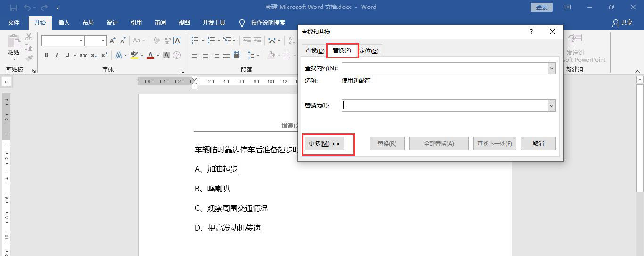Open the 文件 (File) menu tab
This screenshot has height=256, width=644.
14,23
